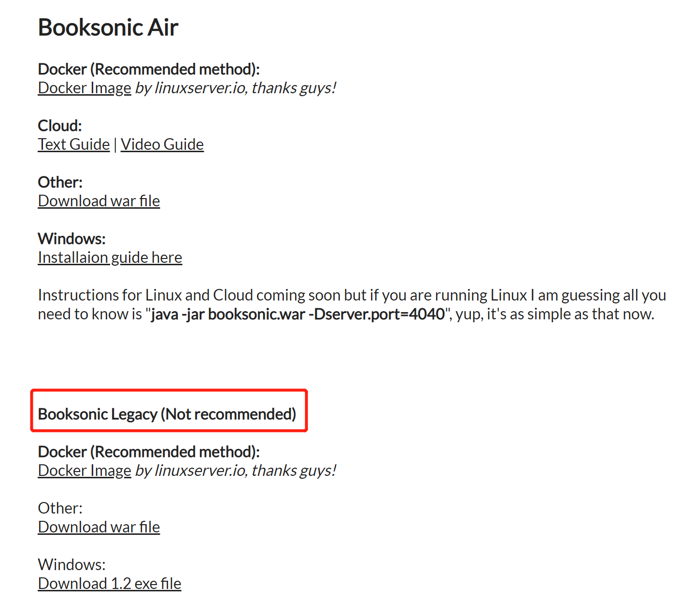Click the Booksonic Legacy (Not recommended) heading
The height and width of the screenshot is (616, 693).
[167, 414]
